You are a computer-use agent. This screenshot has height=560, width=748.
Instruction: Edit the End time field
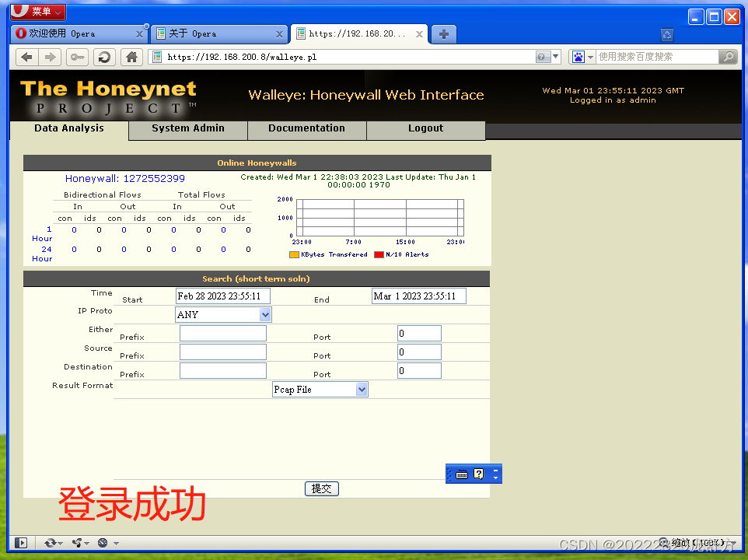pyautogui.click(x=419, y=296)
